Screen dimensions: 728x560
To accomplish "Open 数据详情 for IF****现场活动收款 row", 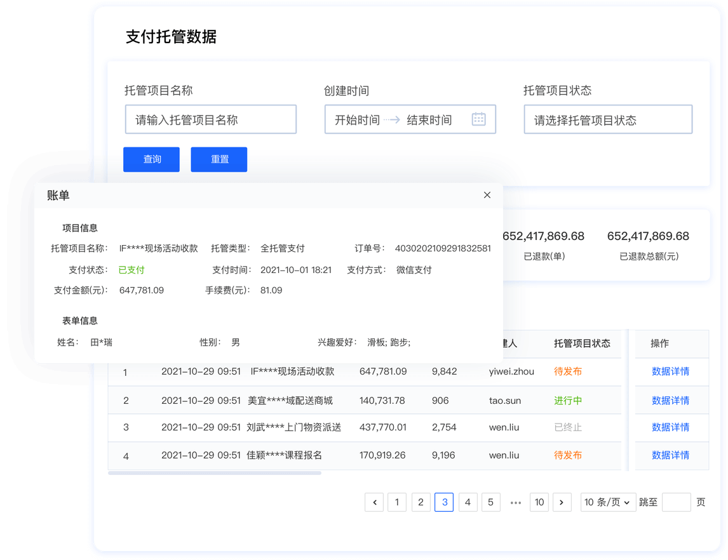I will click(670, 371).
